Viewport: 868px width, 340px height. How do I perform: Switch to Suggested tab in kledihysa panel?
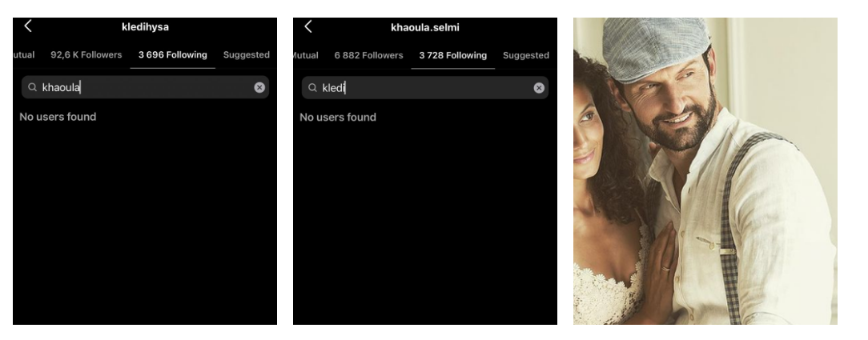coord(247,54)
